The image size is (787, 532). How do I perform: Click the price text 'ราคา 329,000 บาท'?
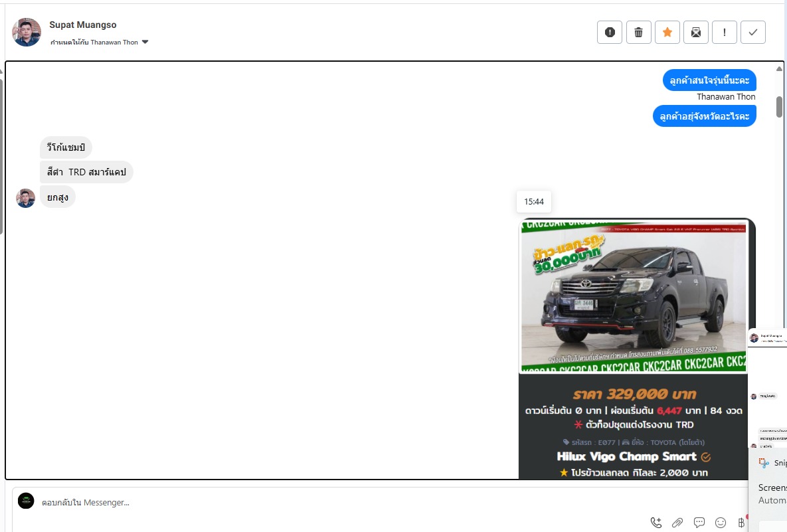634,394
